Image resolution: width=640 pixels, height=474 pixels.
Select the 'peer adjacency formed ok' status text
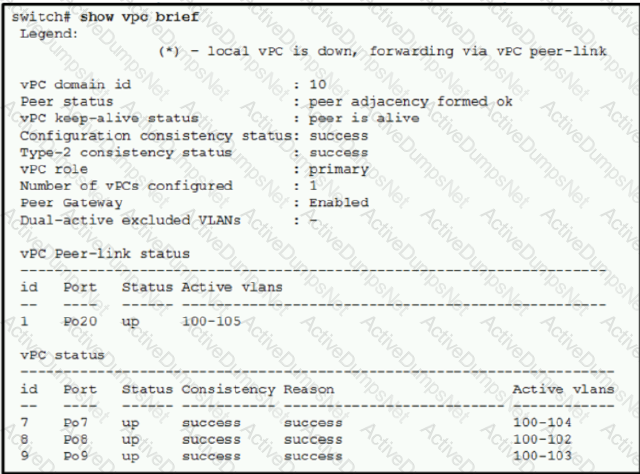tap(410, 102)
